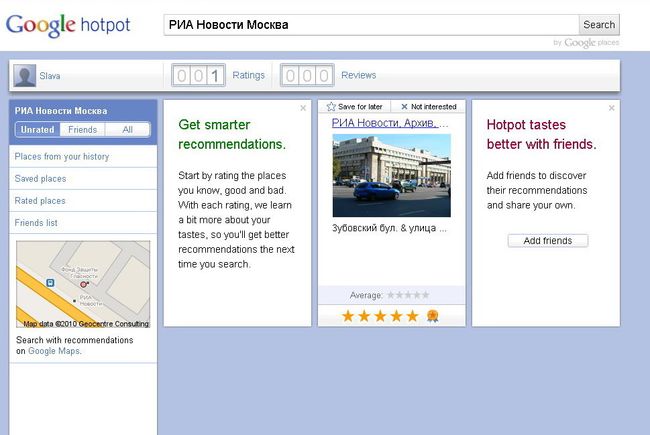
Task: Rate the place with the fifth star
Action: (412, 316)
